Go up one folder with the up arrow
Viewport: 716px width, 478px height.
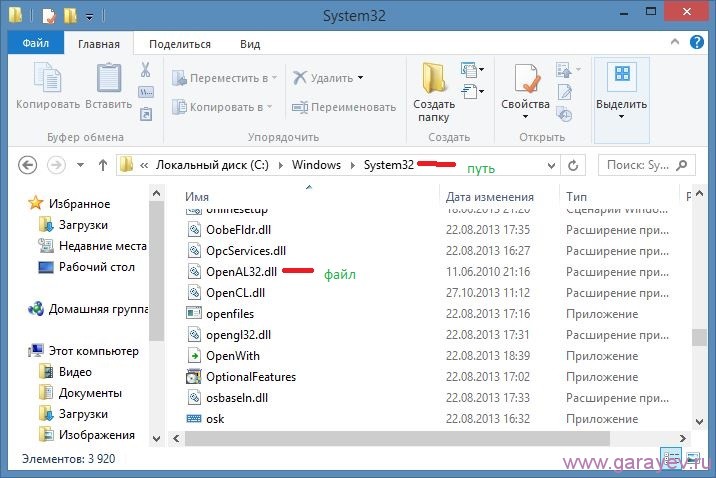(103, 165)
